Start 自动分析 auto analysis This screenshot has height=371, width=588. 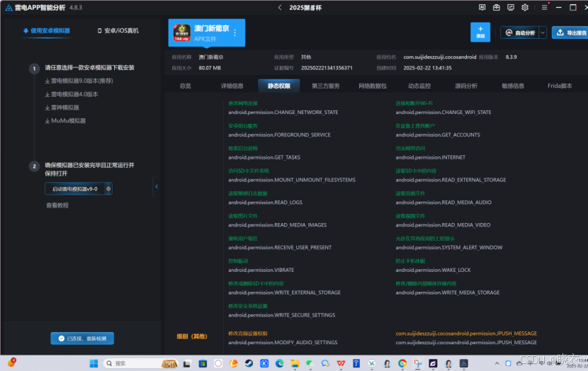(520, 33)
